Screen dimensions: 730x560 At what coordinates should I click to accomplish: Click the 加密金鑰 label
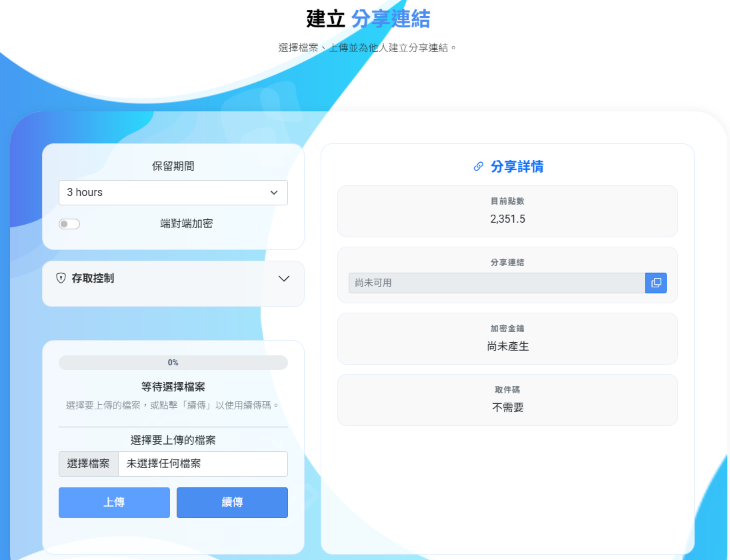[507, 329]
